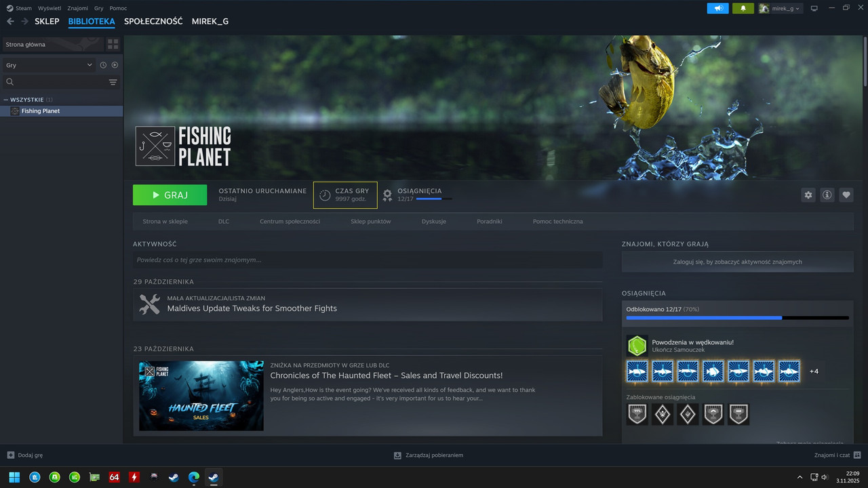Open the MIREK_G profile section
The width and height of the screenshot is (868, 488).
click(210, 22)
